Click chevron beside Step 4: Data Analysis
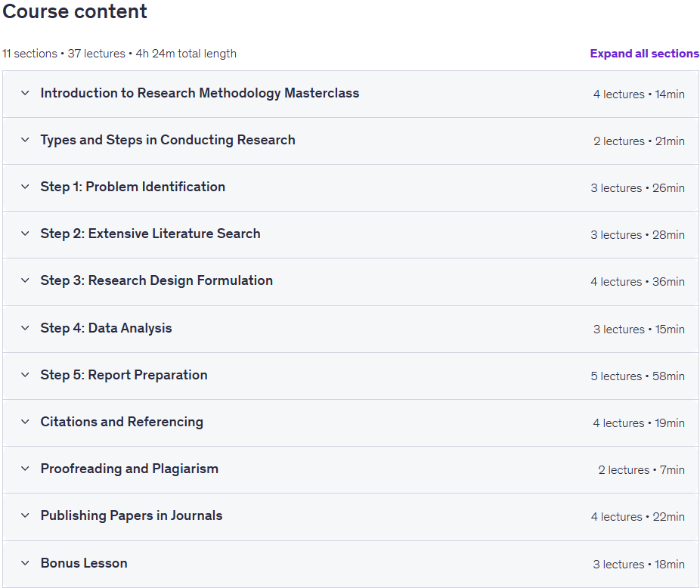Image resolution: width=700 pixels, height=588 pixels. coord(26,328)
